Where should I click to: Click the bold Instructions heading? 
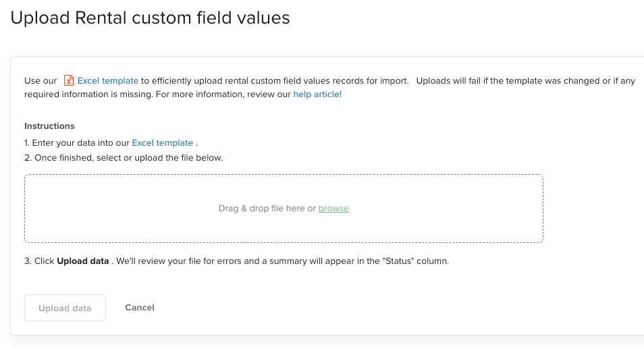[49, 126]
